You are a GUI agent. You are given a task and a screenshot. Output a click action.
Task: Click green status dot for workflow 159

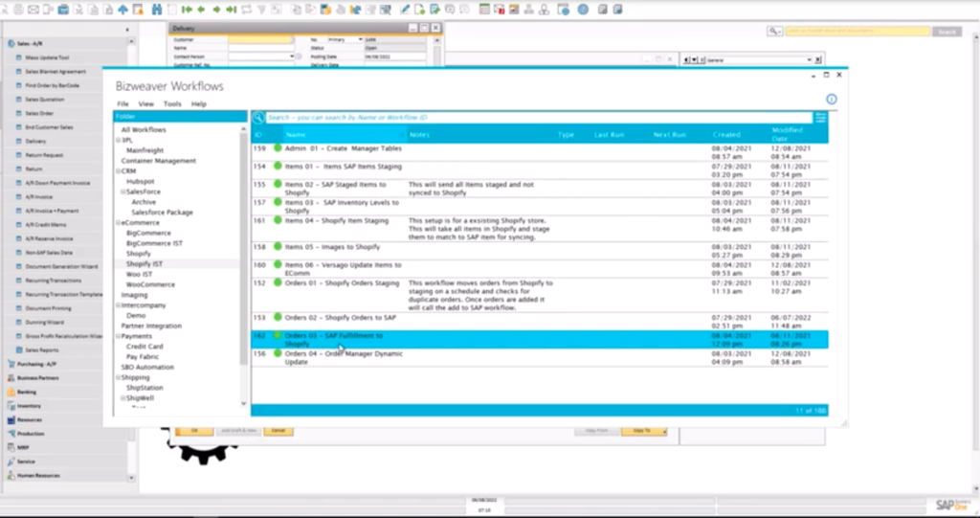pos(278,148)
